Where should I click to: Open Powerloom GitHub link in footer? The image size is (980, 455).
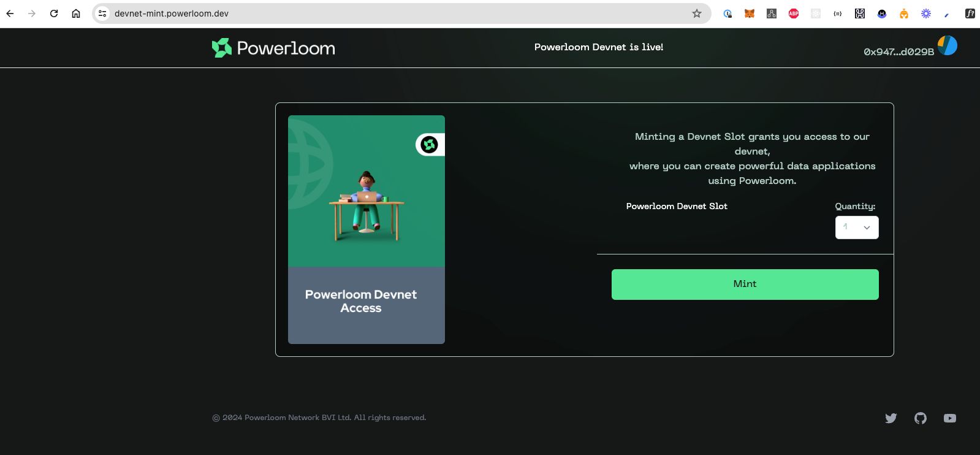click(x=921, y=418)
